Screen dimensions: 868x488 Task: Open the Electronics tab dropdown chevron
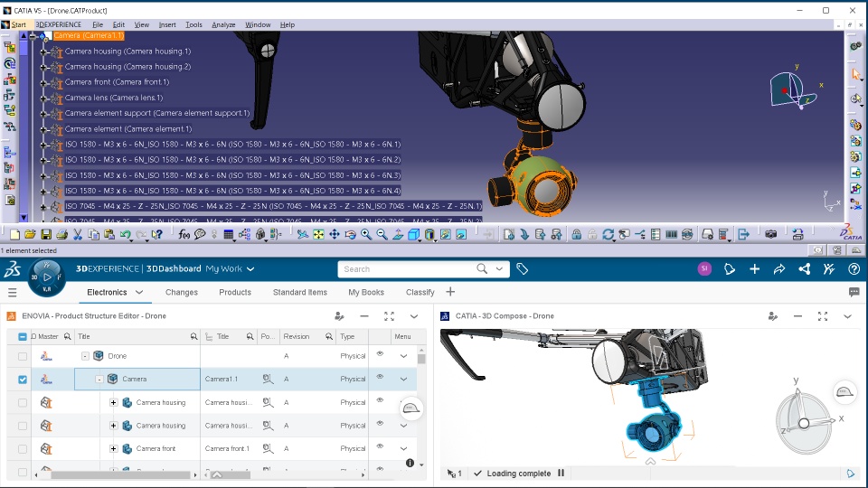(139, 292)
